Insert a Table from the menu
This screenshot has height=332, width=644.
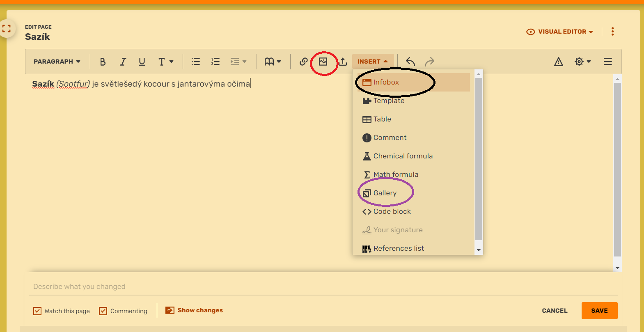point(413,119)
